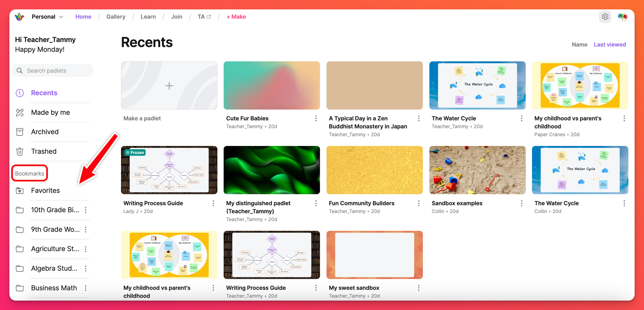Image resolution: width=644 pixels, height=310 pixels.
Task: Click the + Make link
Action: coord(236,17)
